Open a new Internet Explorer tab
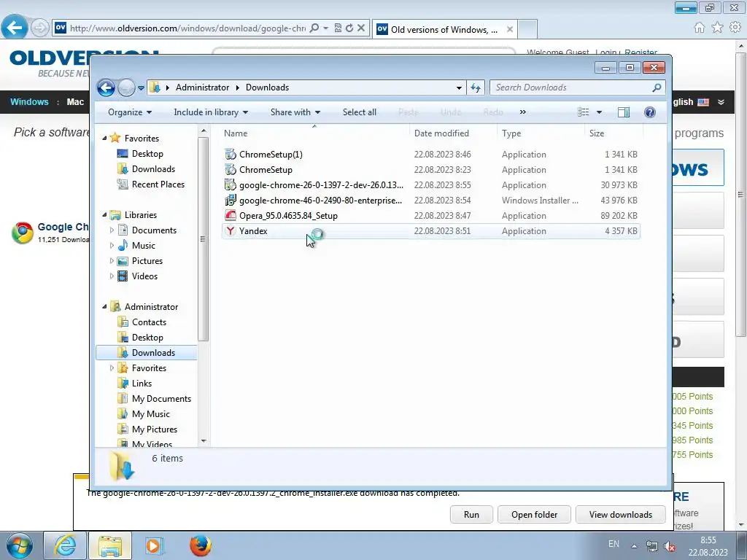This screenshot has width=747, height=560. [527, 29]
